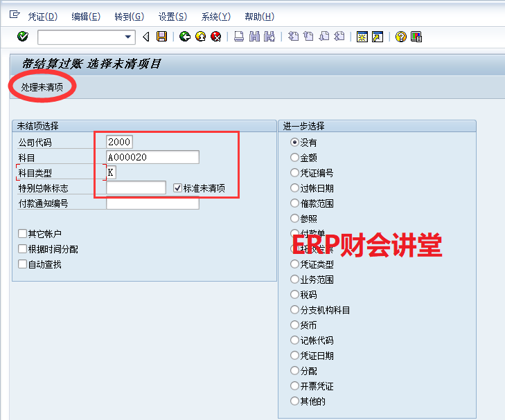Click the green Back arrow icon

tap(184, 37)
